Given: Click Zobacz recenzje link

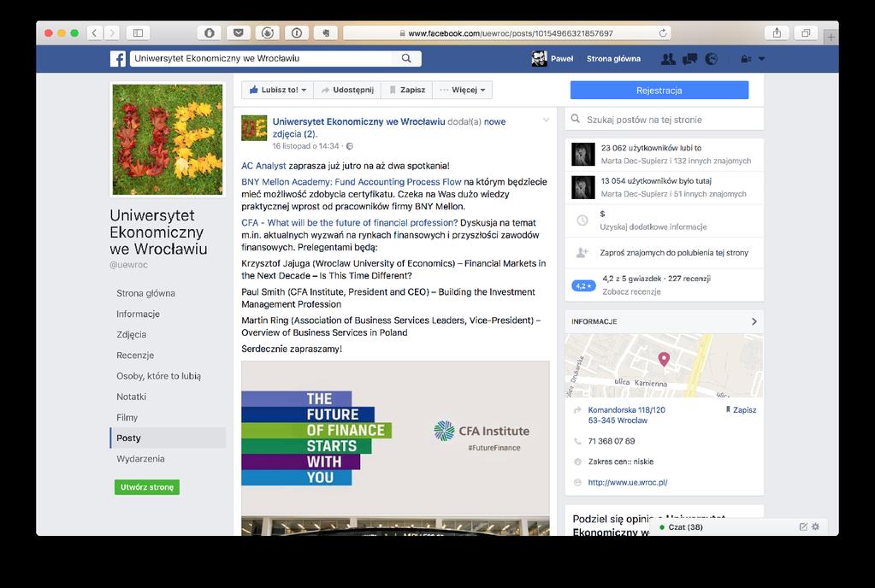Looking at the screenshot, I should point(631,291).
